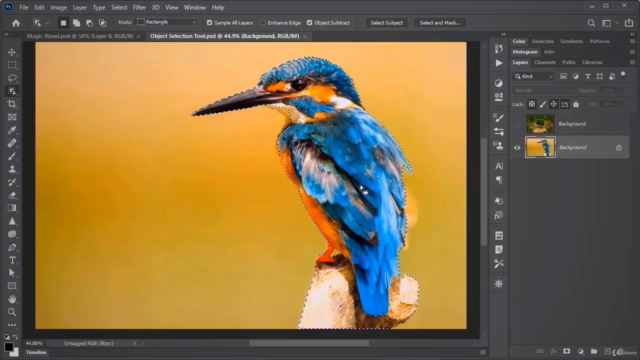The image size is (640, 360).
Task: Select the Gradient tool
Action: click(12, 208)
